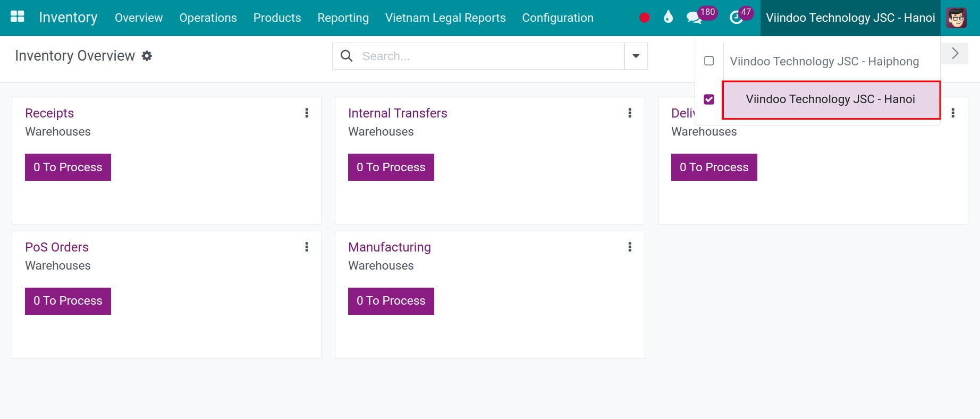Open the Vietnam Legal Reports menu
The width and height of the screenshot is (980, 419).
pyautogui.click(x=445, y=18)
